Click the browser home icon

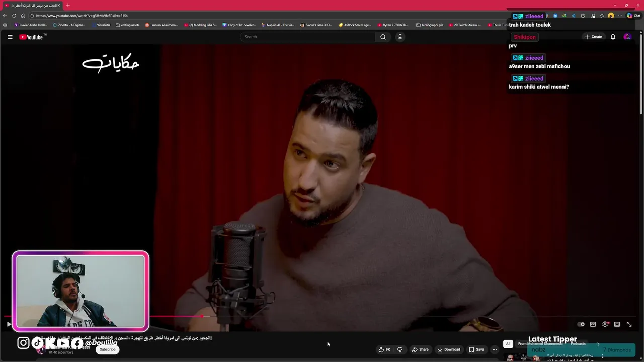point(23,16)
